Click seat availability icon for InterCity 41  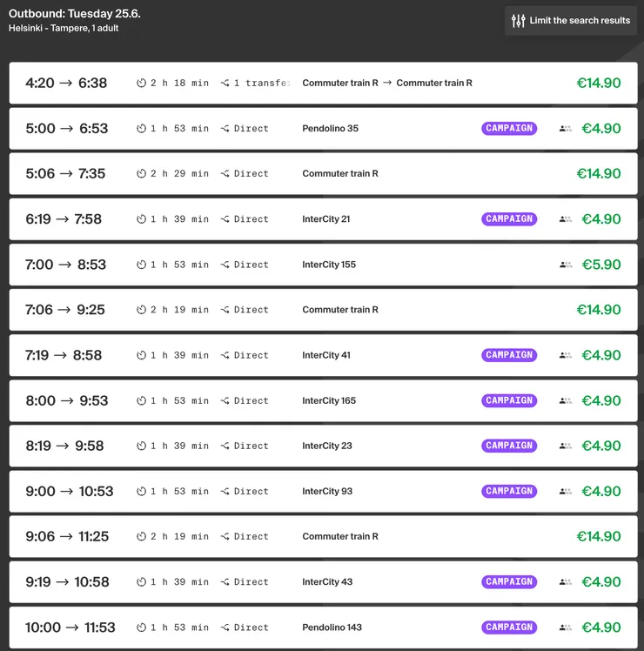[x=566, y=355]
